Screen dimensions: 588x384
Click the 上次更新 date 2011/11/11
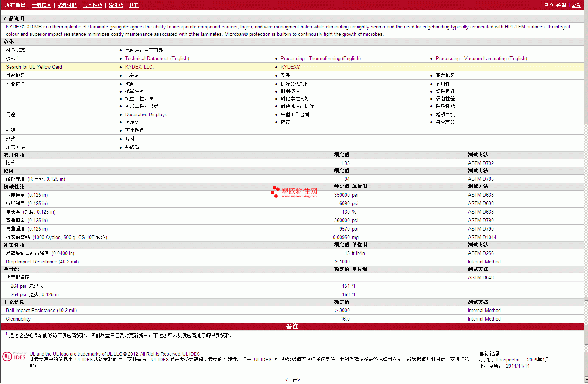pyautogui.click(x=517, y=366)
